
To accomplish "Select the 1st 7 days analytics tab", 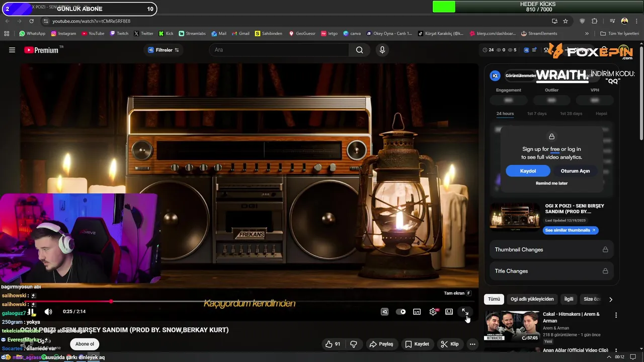I will coord(537,114).
